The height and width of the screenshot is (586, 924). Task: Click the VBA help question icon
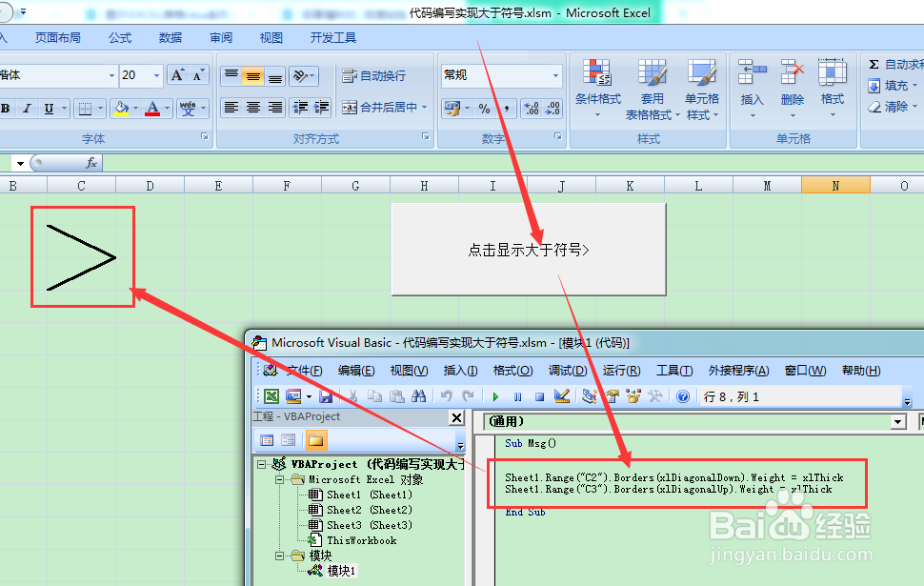[x=682, y=396]
